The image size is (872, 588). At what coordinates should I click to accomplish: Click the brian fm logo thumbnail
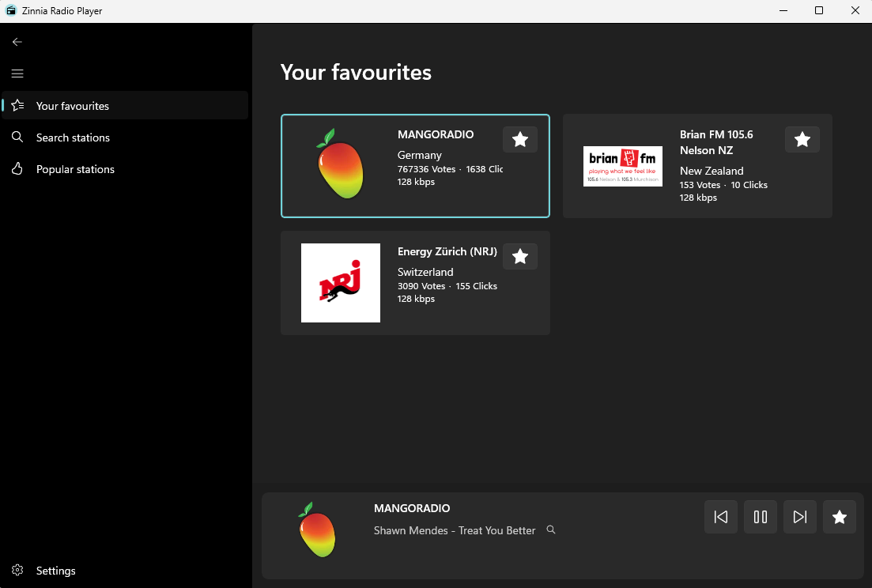point(623,166)
